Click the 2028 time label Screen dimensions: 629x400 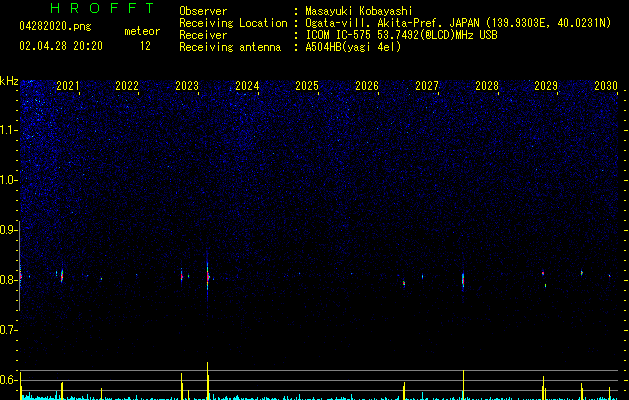(x=487, y=86)
